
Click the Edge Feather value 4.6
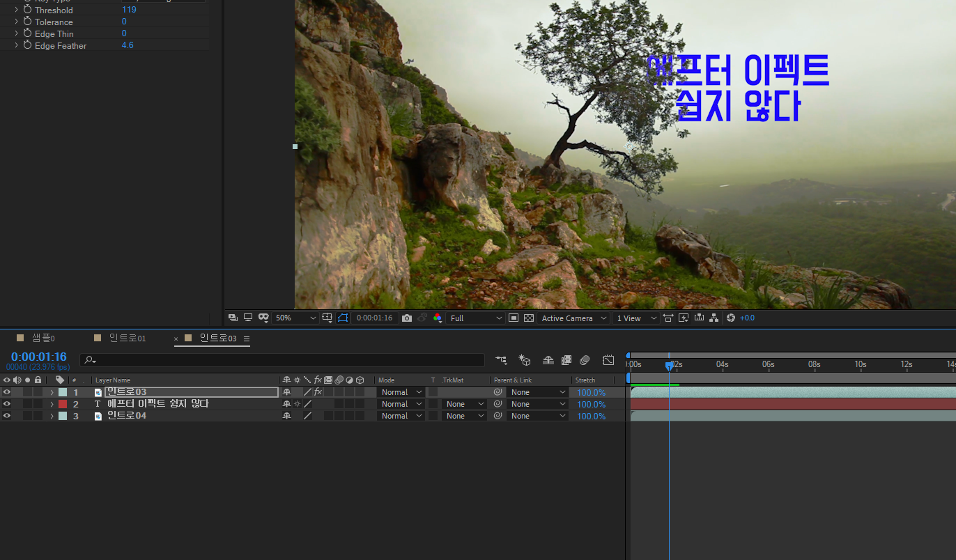(128, 45)
